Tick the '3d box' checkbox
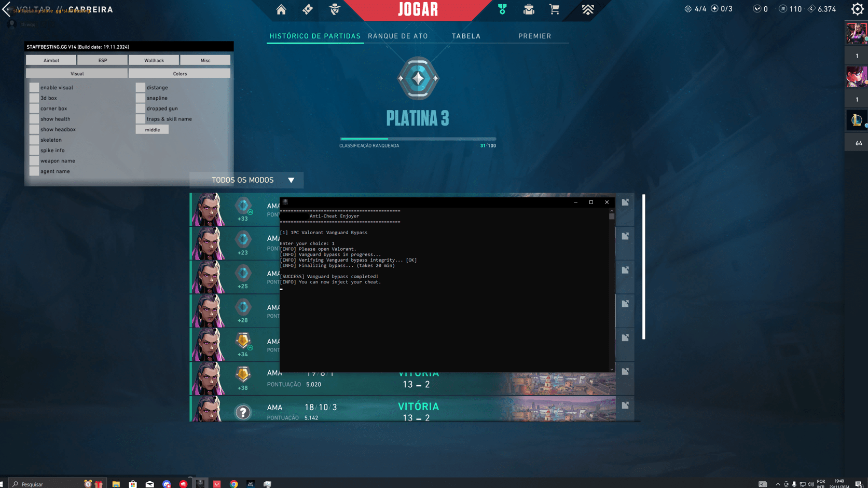This screenshot has width=868, height=488. pos(34,98)
